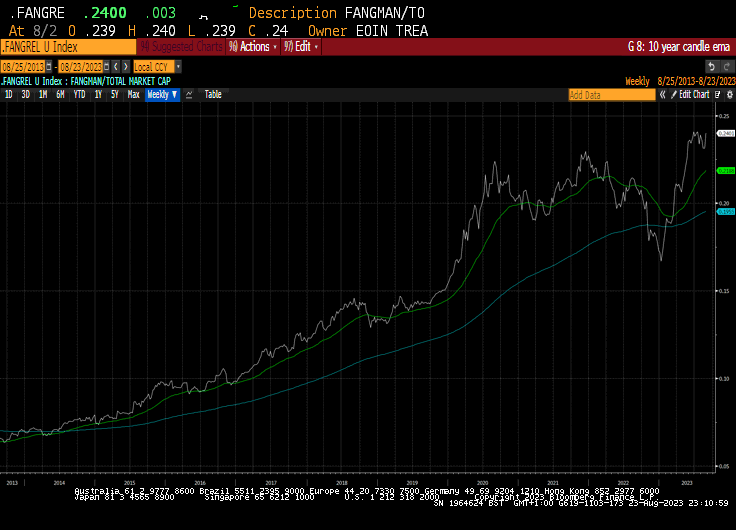This screenshot has width=736, height=530.
Task: Go to next date range arrow
Action: (x=125, y=67)
